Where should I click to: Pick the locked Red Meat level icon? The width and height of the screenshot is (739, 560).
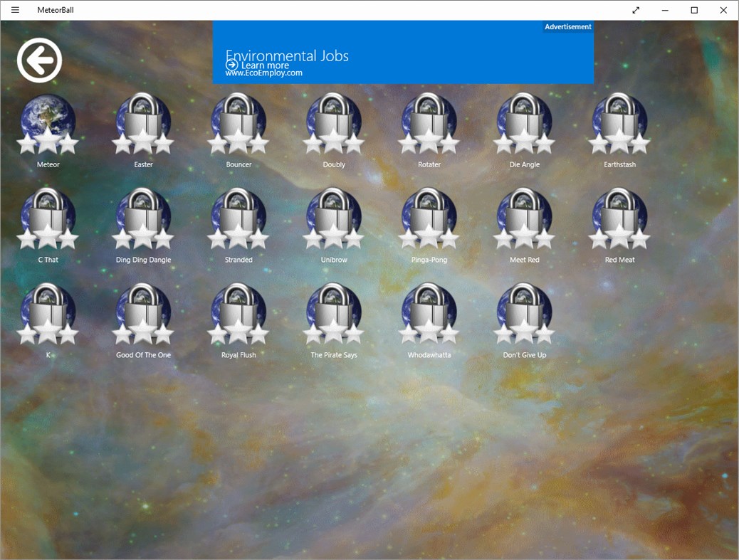click(619, 219)
